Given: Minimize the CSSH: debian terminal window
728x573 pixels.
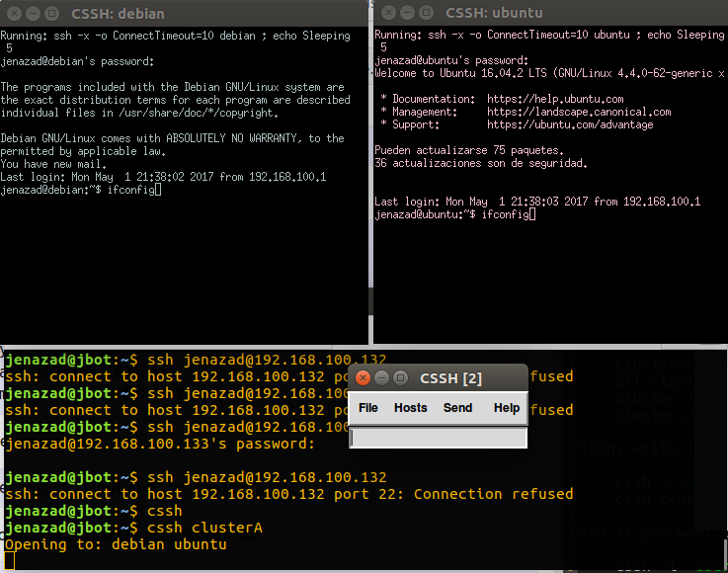Looking at the screenshot, I should point(33,14).
